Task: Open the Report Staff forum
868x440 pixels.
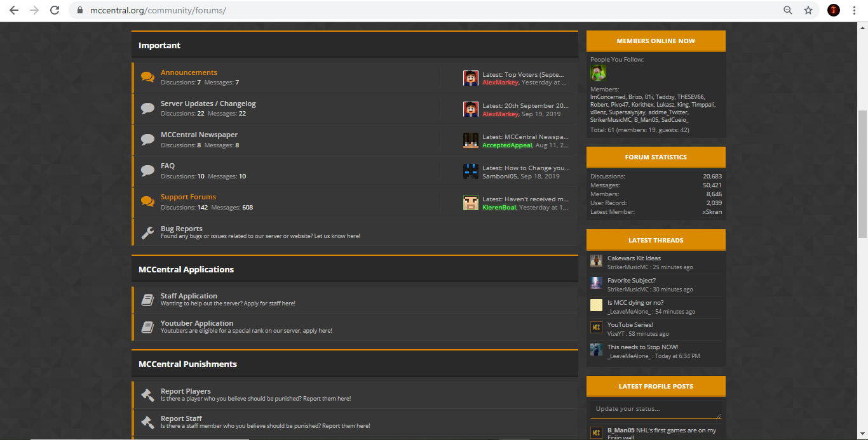Action: click(x=181, y=418)
